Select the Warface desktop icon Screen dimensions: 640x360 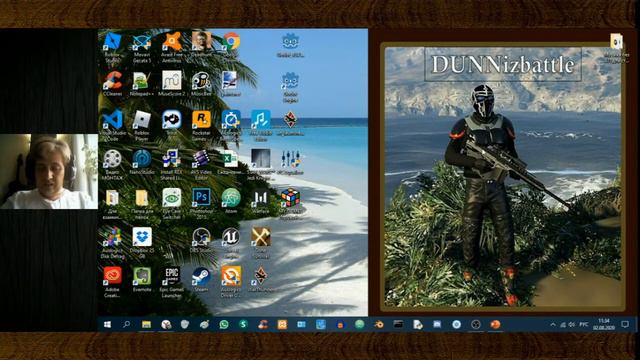[x=260, y=201]
